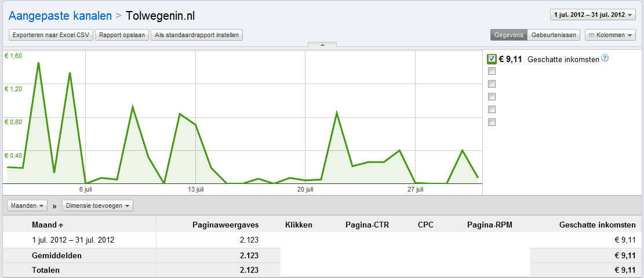Viewport: 644px width, 278px height.
Task: Click the € 9,11 value in Totalen row
Action: pos(625,270)
